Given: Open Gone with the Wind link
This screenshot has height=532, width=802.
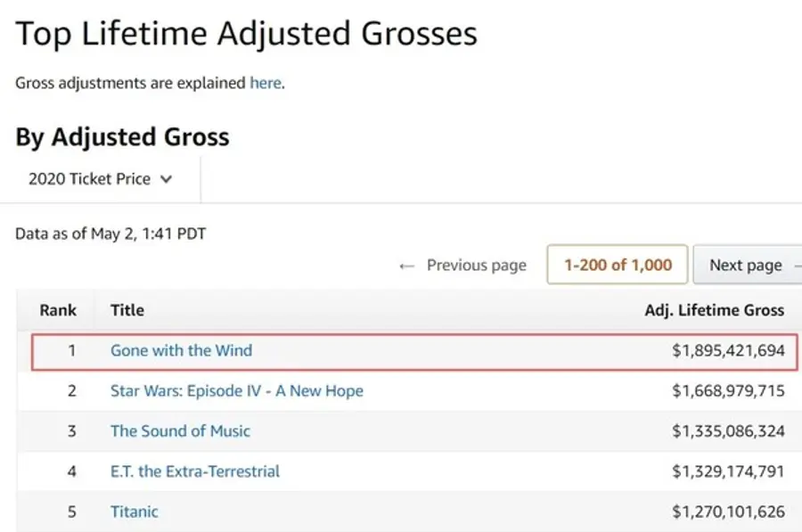Looking at the screenshot, I should pyautogui.click(x=182, y=350).
